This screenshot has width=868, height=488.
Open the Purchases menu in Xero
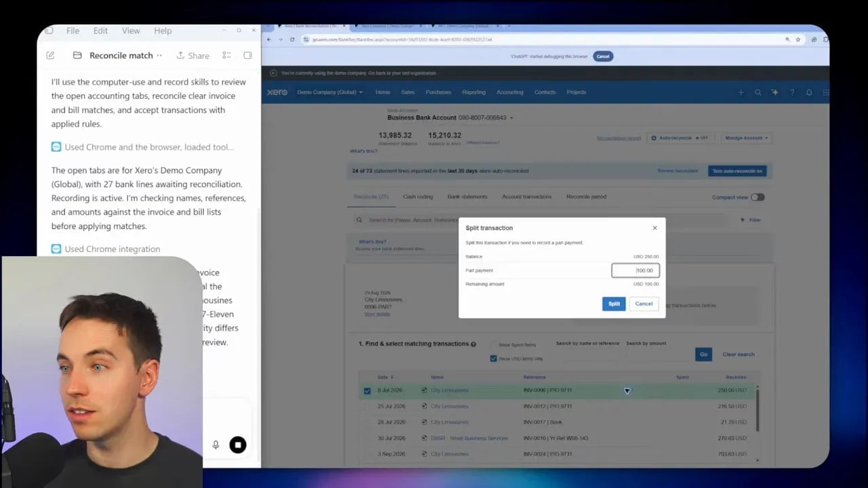(x=438, y=92)
